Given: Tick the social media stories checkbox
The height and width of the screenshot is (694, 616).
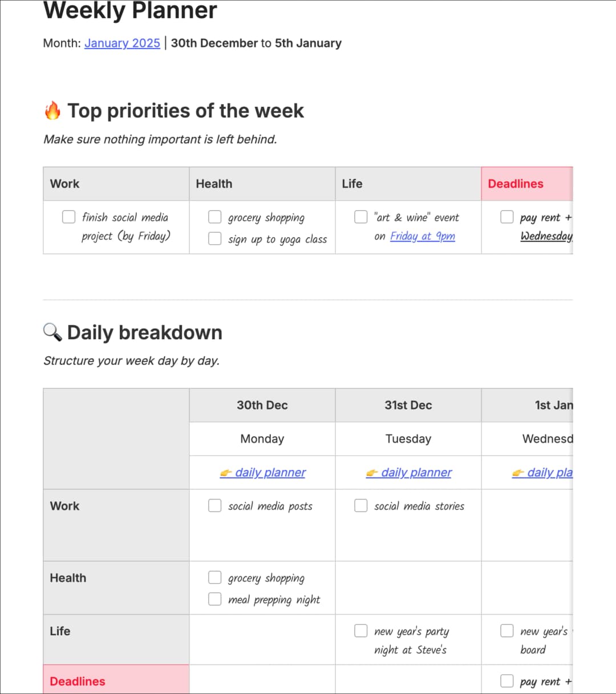Looking at the screenshot, I should (361, 505).
